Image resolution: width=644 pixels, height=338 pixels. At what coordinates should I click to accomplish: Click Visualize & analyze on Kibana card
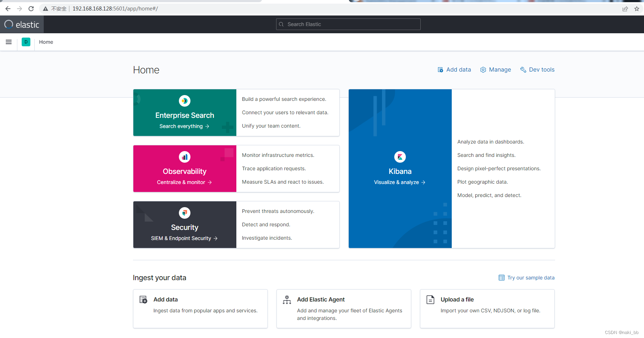[x=400, y=182]
